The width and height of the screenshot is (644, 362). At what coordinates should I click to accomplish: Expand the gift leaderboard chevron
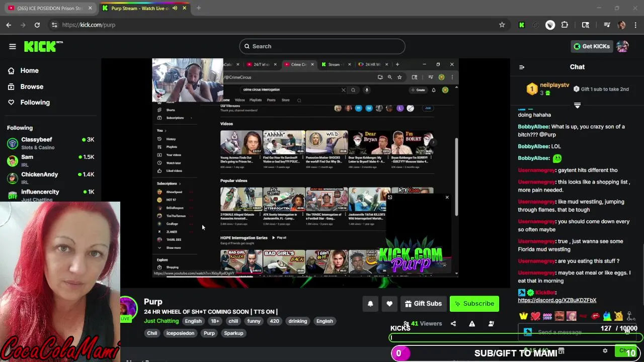577,105
